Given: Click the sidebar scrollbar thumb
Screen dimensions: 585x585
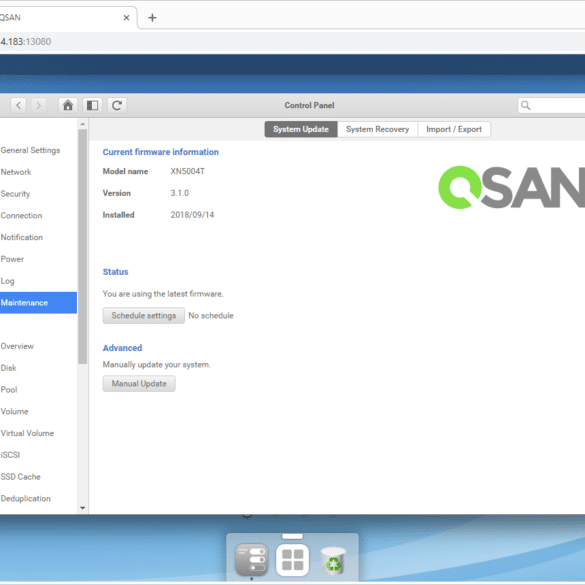Looking at the screenshot, I should click(82, 246).
